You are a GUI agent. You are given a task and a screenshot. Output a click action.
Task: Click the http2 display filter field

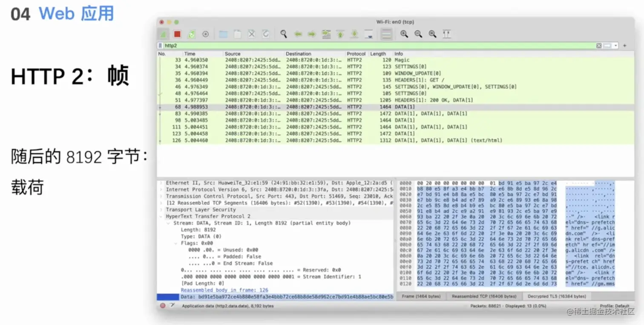click(x=379, y=46)
